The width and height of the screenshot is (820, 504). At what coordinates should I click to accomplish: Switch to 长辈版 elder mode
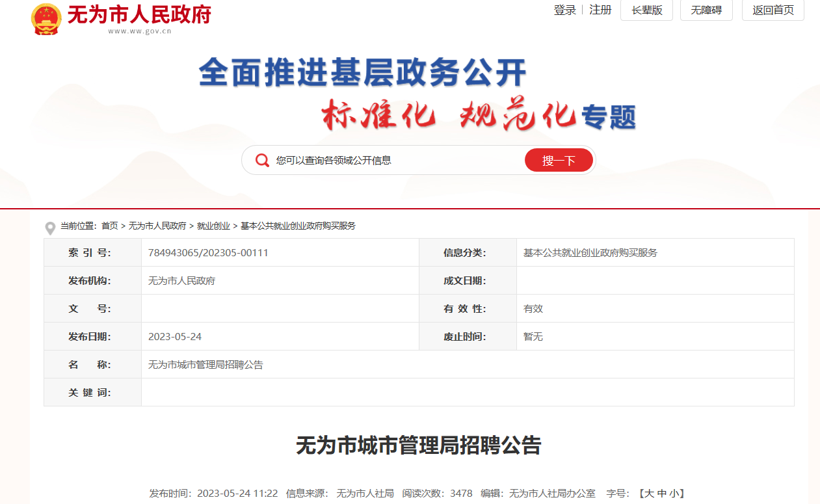click(x=646, y=10)
